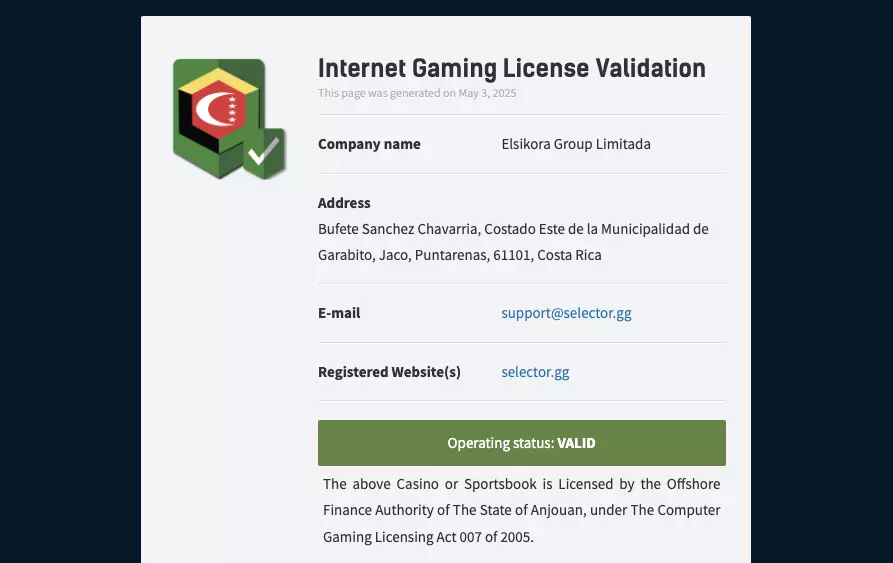Click the Anjouan license seal logo
The image size is (893, 563).
[225, 118]
